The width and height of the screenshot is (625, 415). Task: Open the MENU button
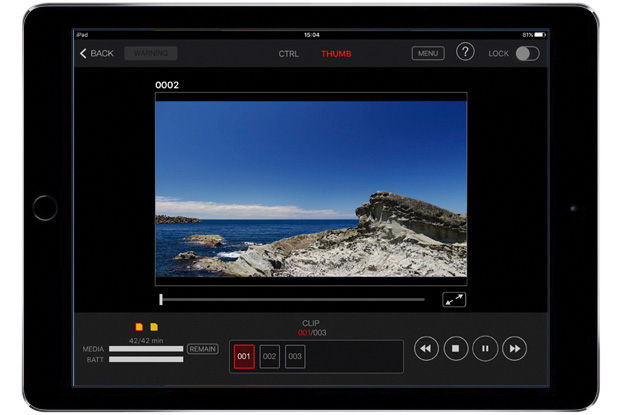click(428, 53)
